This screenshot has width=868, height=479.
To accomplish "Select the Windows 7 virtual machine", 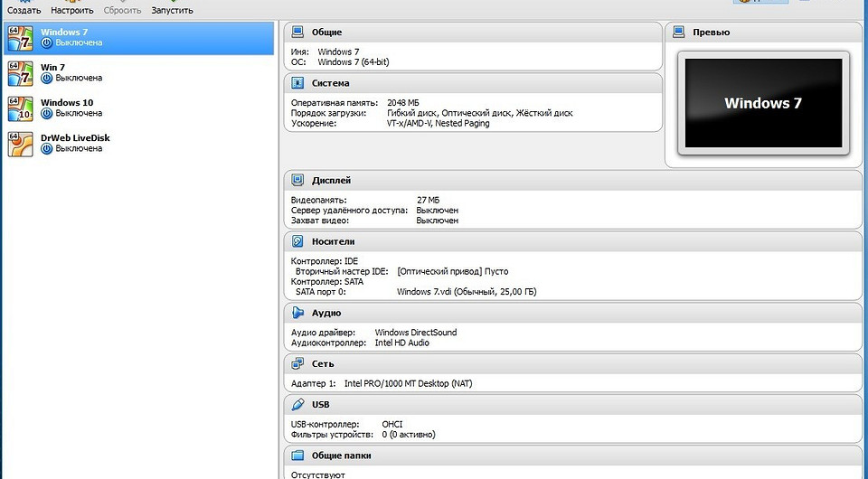I will tap(139, 38).
